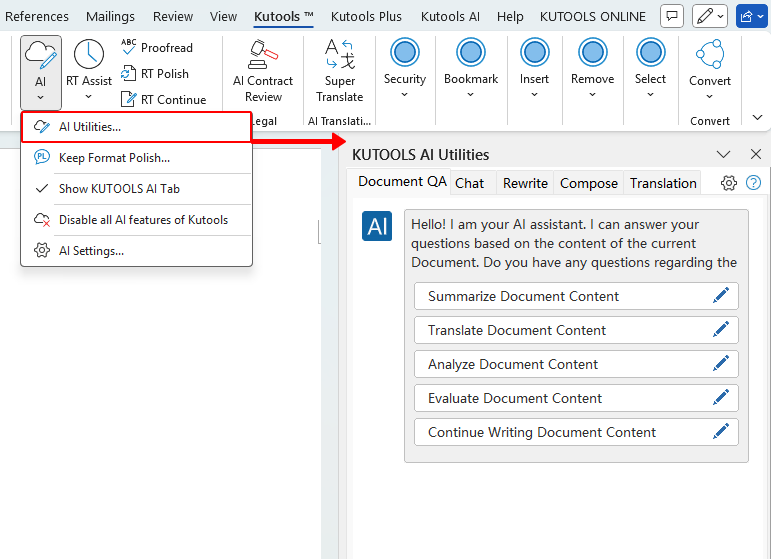This screenshot has width=771, height=559.
Task: Open the comments speech bubble button
Action: click(x=672, y=16)
